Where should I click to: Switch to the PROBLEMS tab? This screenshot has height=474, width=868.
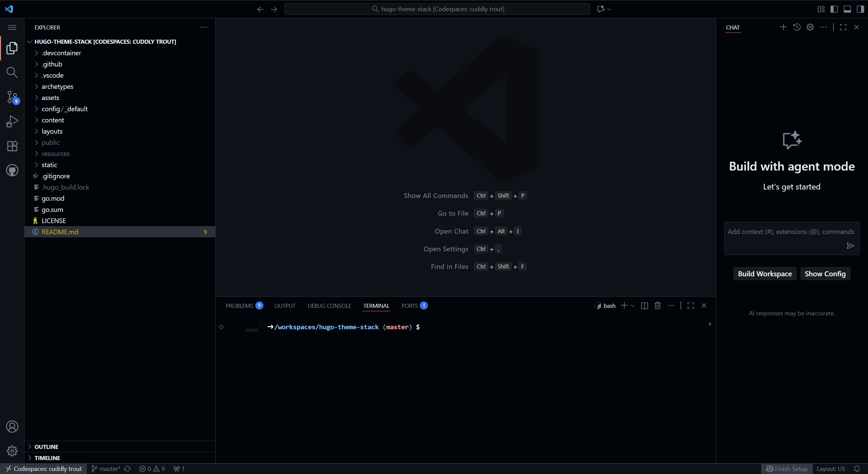point(240,305)
